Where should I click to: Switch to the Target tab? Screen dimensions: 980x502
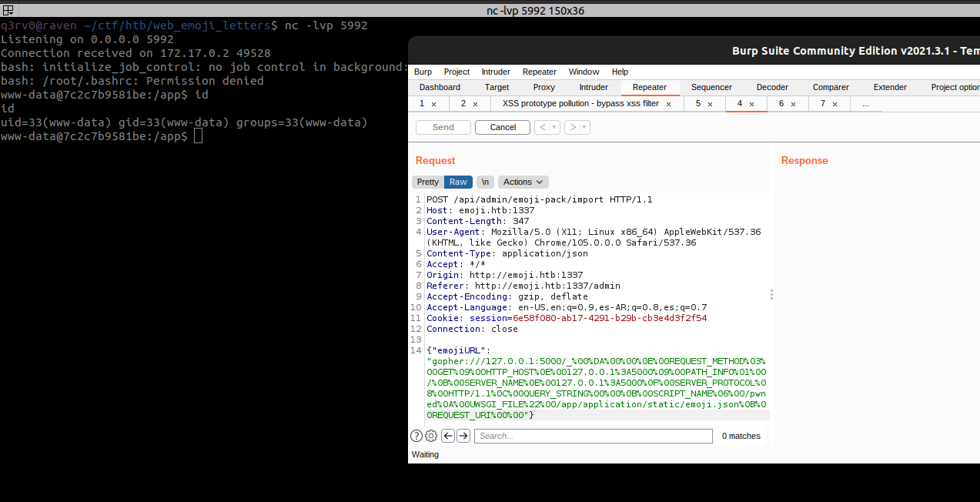pos(497,87)
